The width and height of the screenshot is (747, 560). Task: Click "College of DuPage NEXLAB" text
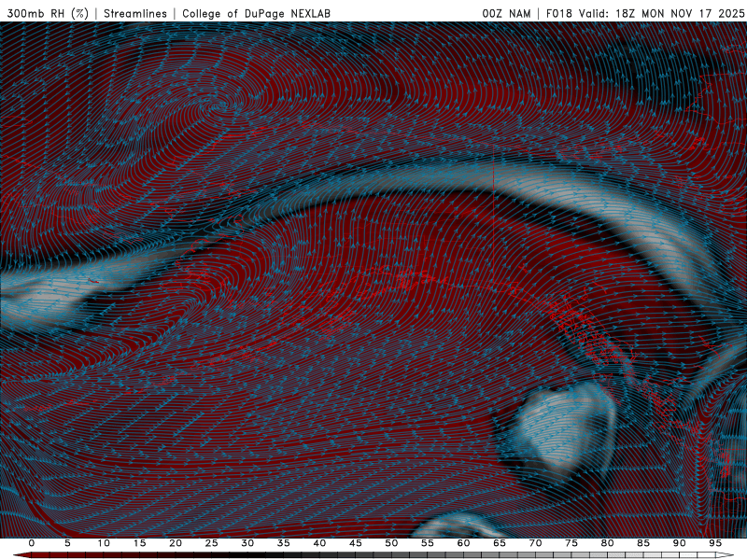click(256, 14)
